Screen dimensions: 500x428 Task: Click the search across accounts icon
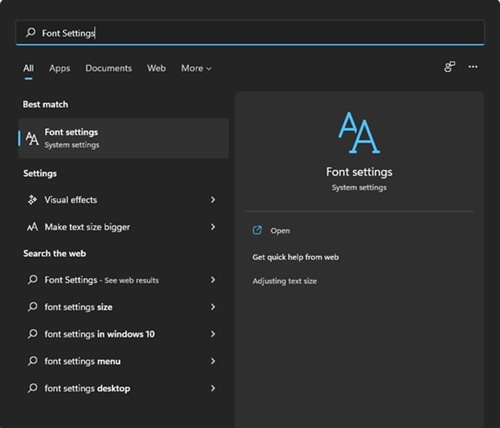449,67
